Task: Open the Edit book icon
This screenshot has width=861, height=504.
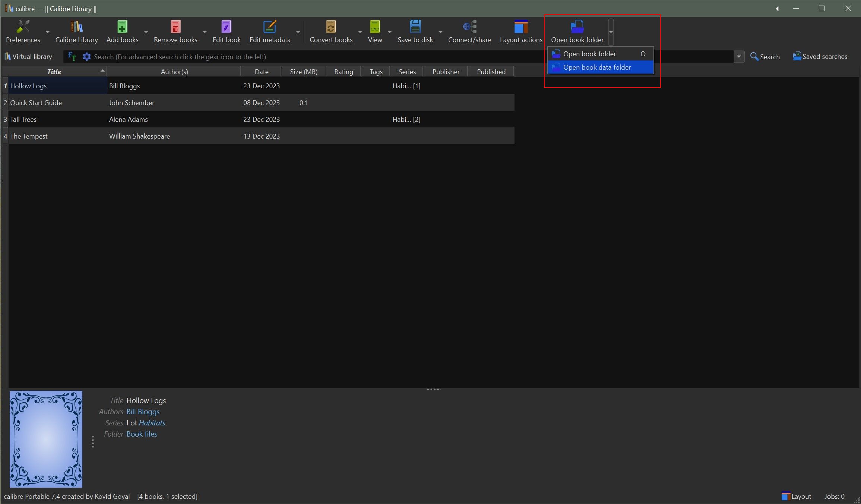Action: (x=226, y=27)
